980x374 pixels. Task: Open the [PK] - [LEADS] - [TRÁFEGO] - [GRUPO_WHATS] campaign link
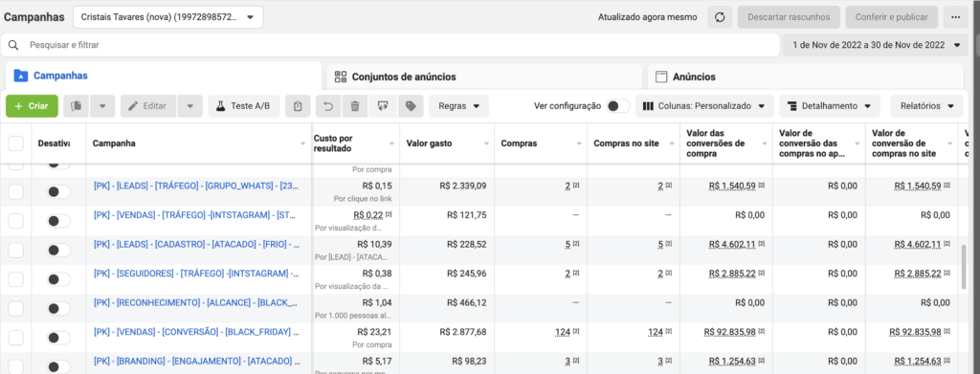(196, 186)
